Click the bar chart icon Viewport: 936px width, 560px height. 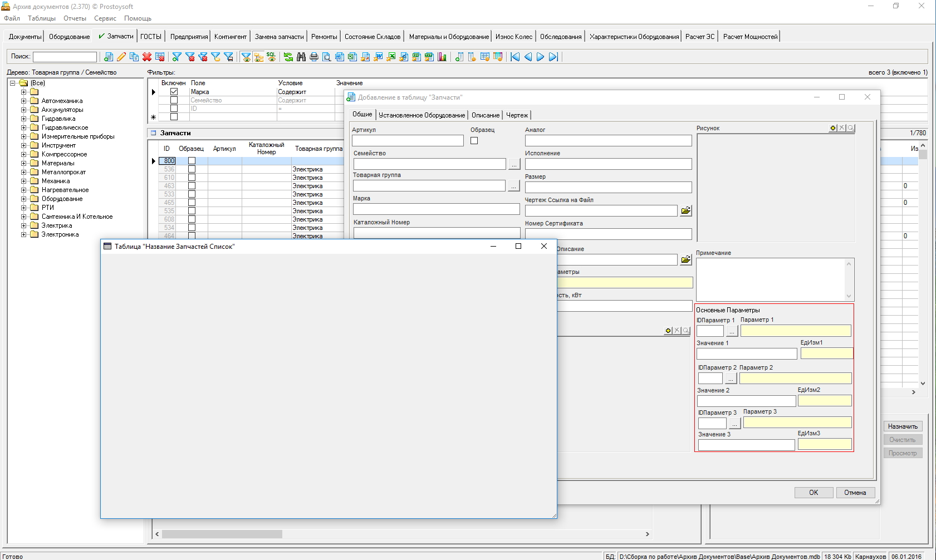[x=442, y=57]
